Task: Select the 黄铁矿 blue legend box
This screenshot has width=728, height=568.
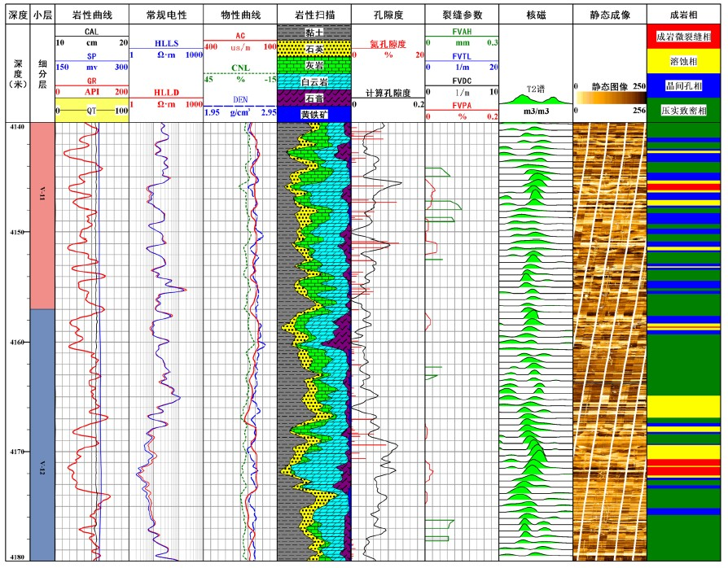Action: coord(314,114)
